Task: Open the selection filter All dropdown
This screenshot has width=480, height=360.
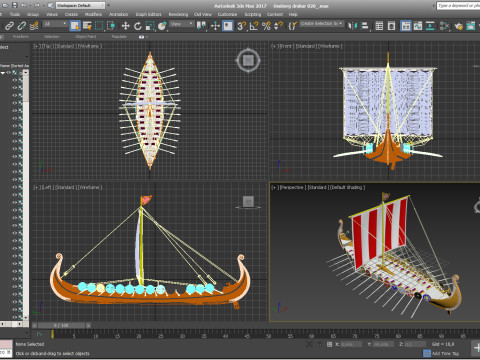Action: (x=55, y=24)
